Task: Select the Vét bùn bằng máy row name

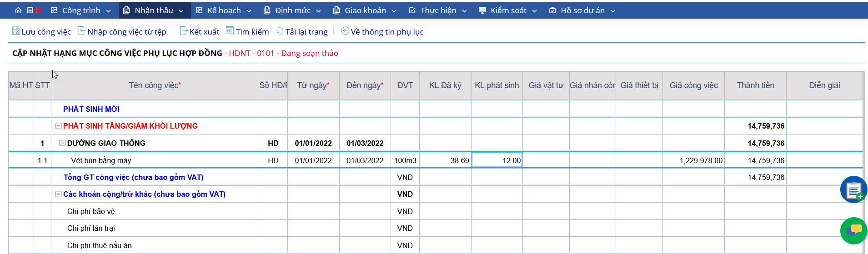Action: click(101, 160)
